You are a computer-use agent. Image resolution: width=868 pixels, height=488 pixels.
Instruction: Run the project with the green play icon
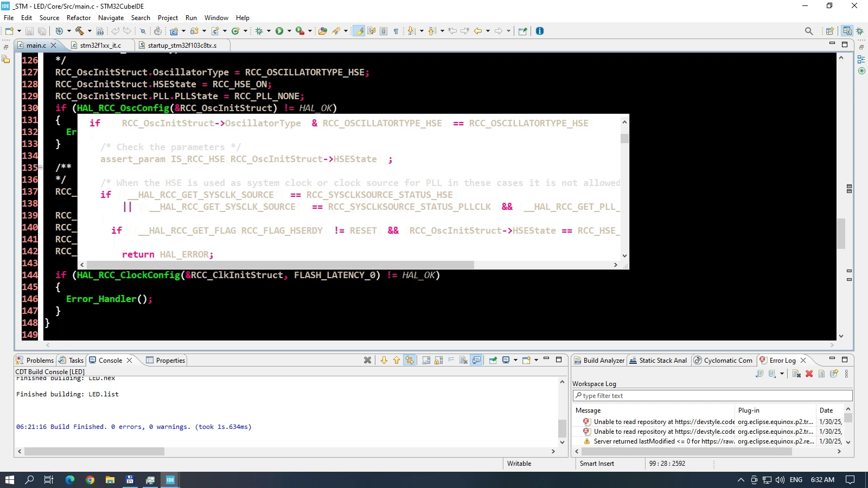coord(279,31)
